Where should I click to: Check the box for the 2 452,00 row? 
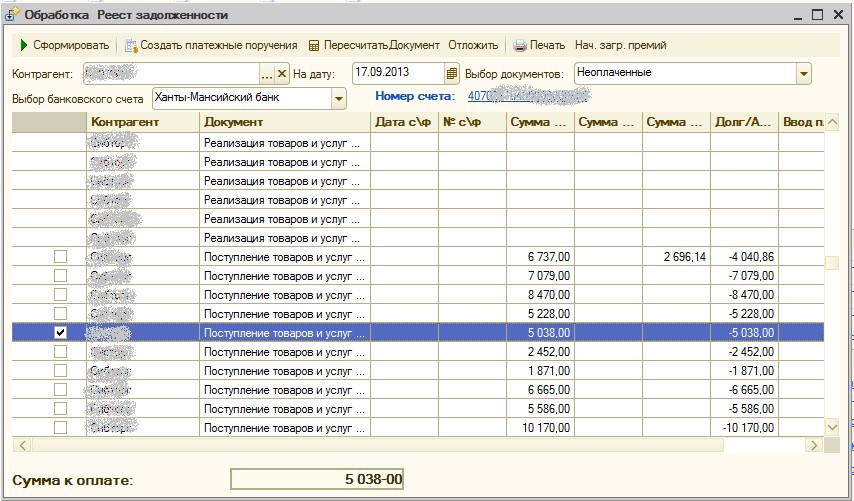point(60,351)
